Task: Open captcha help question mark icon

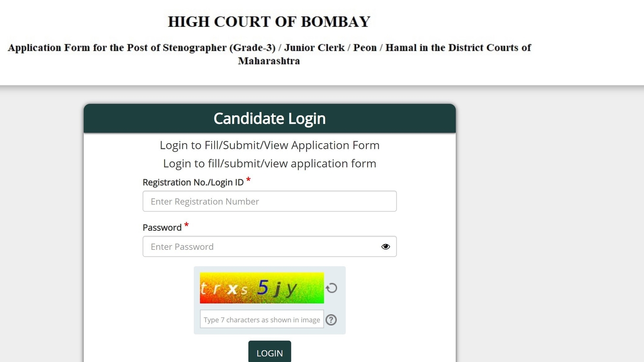Action: [331, 320]
